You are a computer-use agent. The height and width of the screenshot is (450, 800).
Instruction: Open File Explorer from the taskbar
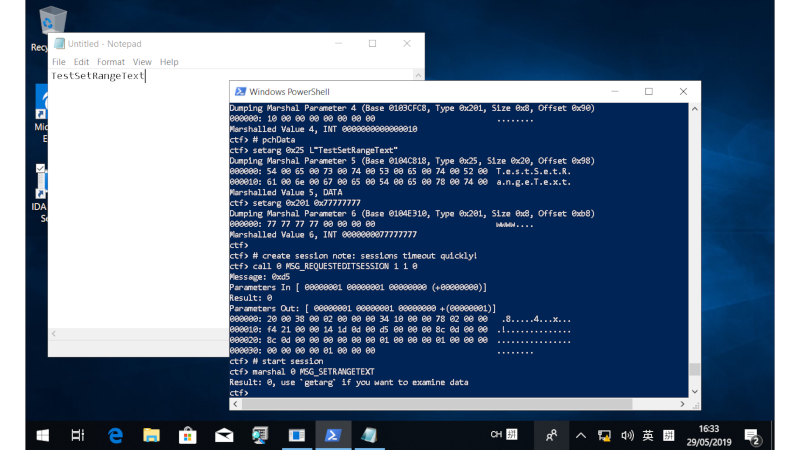click(x=151, y=435)
